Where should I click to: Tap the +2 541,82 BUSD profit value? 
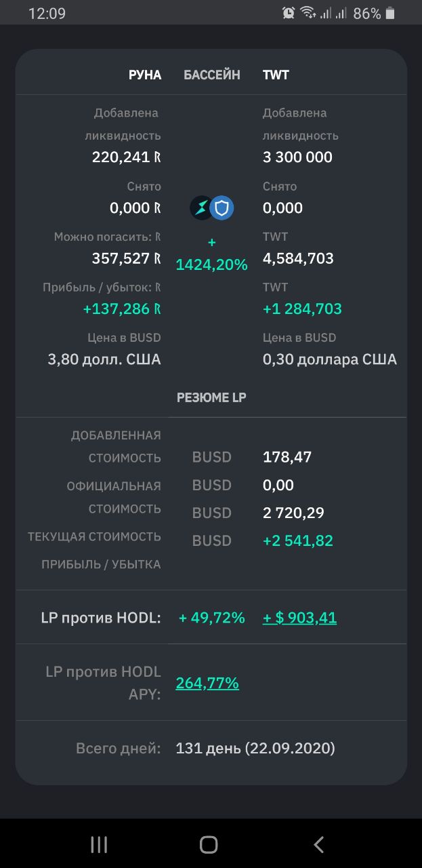click(298, 541)
